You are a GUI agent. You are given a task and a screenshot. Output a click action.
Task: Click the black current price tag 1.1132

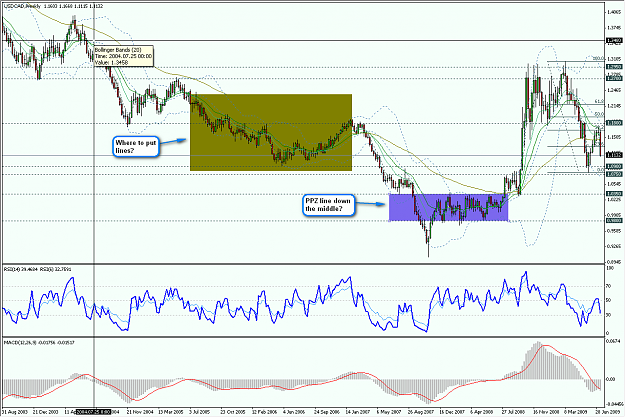614,155
